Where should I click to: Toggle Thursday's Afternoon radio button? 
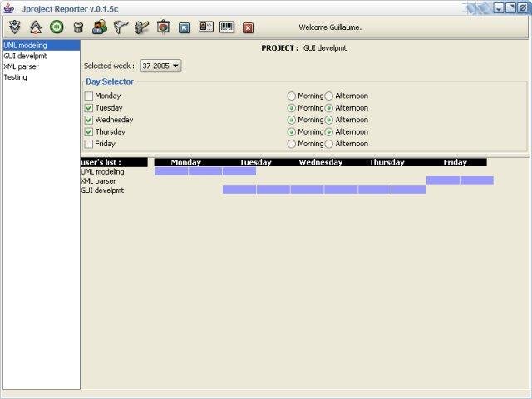click(x=328, y=131)
